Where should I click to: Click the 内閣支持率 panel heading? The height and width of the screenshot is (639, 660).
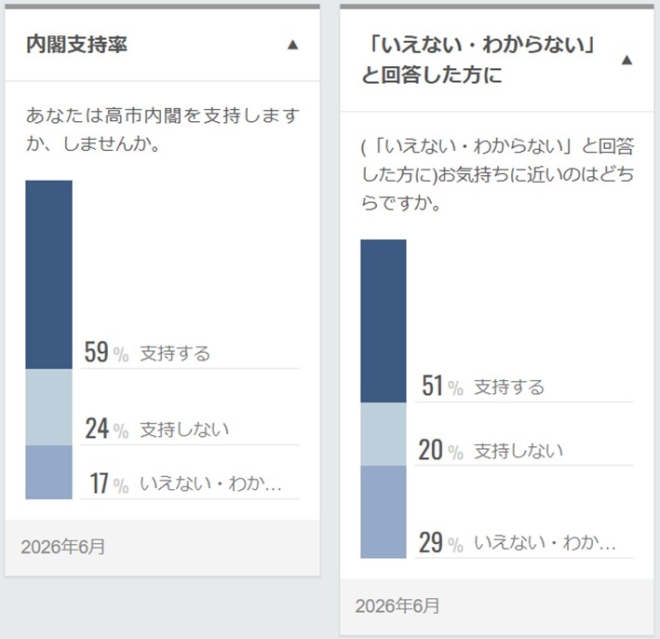coord(77,45)
